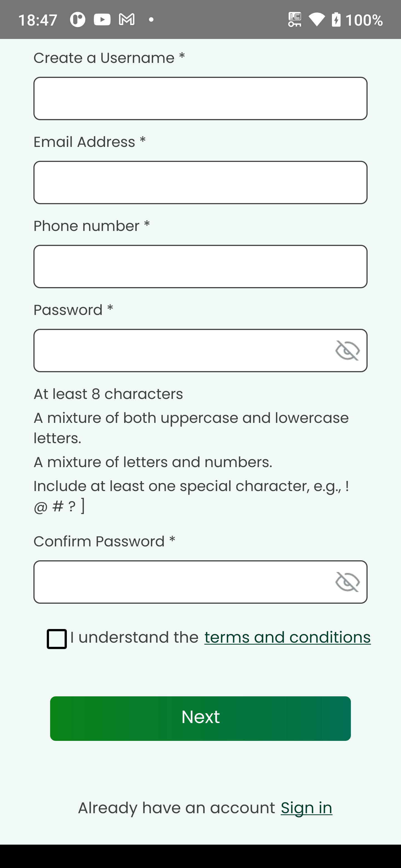
Task: Focus the Create a Username field
Action: (200, 98)
